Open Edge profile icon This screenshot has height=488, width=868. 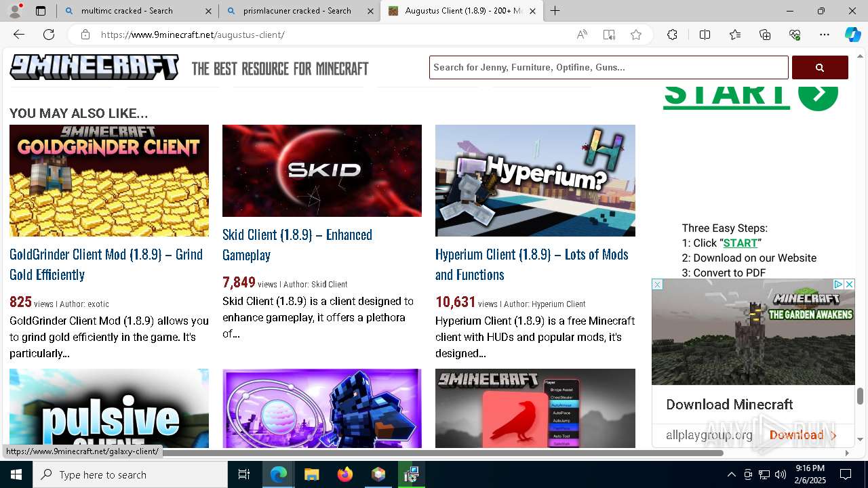pyautogui.click(x=15, y=11)
